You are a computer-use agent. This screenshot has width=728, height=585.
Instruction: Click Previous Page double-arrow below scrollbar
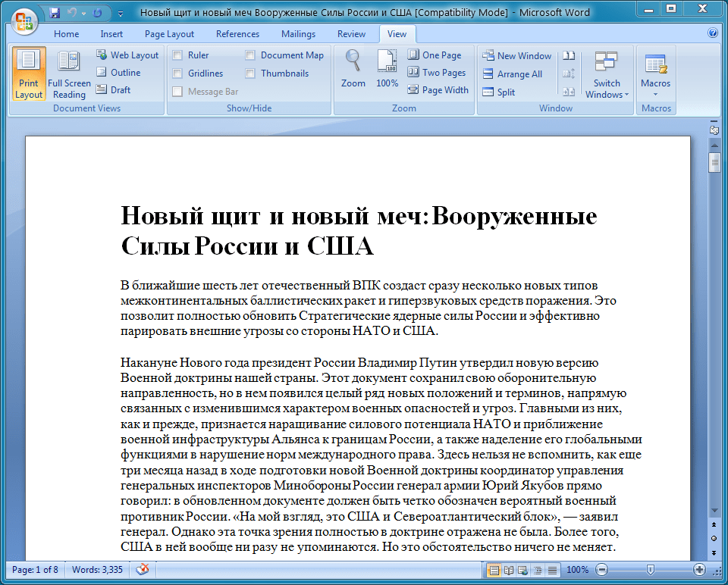[714, 524]
